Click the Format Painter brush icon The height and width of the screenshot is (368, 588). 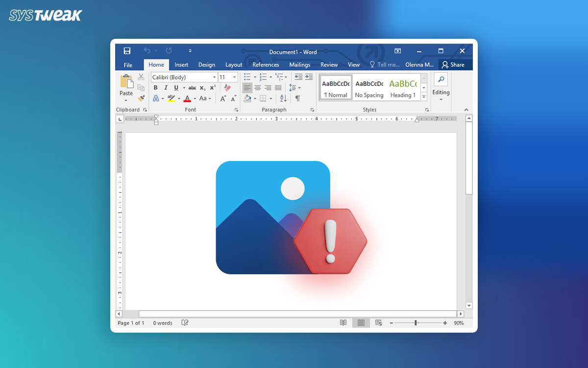click(141, 99)
